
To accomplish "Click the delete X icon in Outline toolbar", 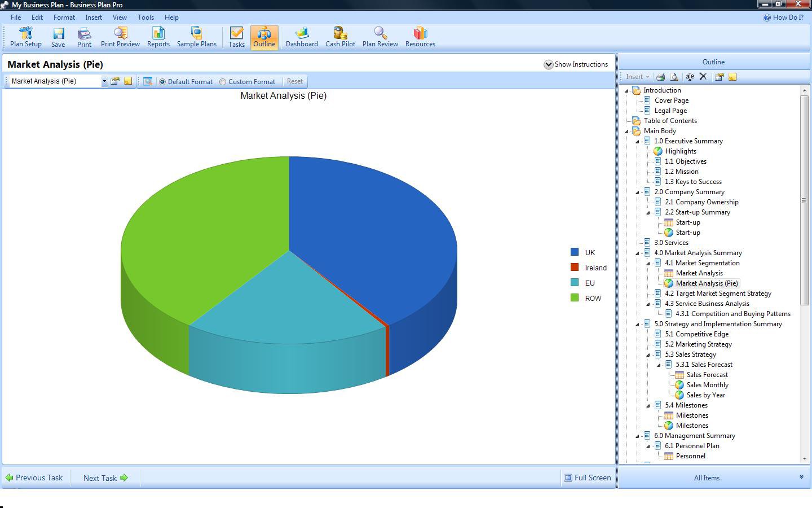I will (x=703, y=77).
